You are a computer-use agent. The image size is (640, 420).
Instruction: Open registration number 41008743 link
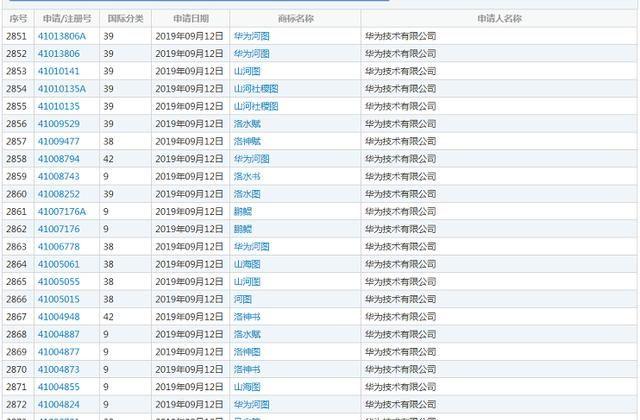59,177
